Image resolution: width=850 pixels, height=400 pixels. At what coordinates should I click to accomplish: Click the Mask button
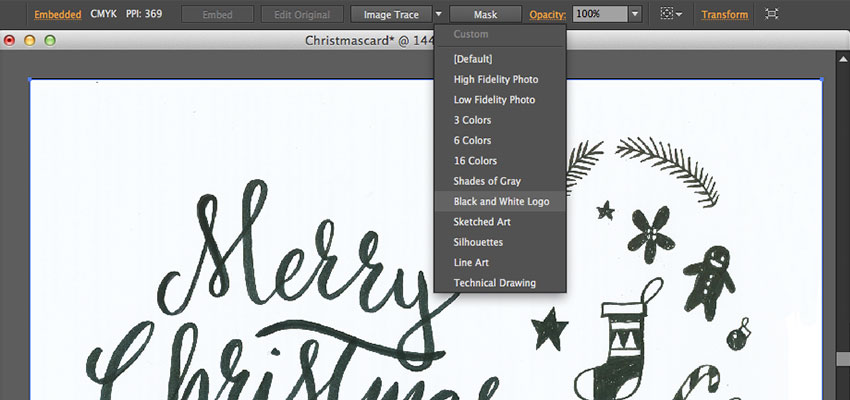(485, 15)
